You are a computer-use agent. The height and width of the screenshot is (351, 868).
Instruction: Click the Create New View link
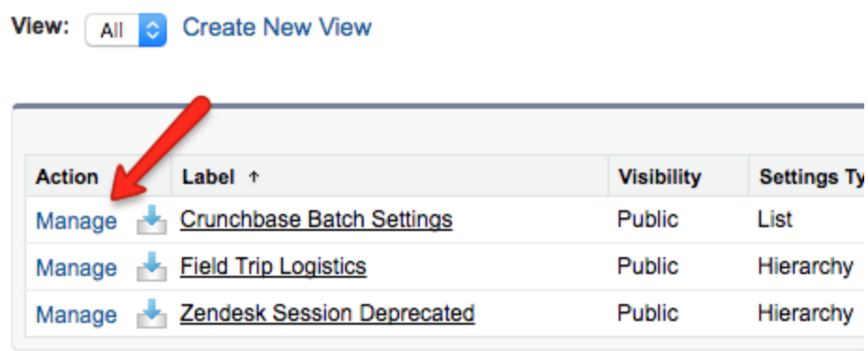click(277, 27)
